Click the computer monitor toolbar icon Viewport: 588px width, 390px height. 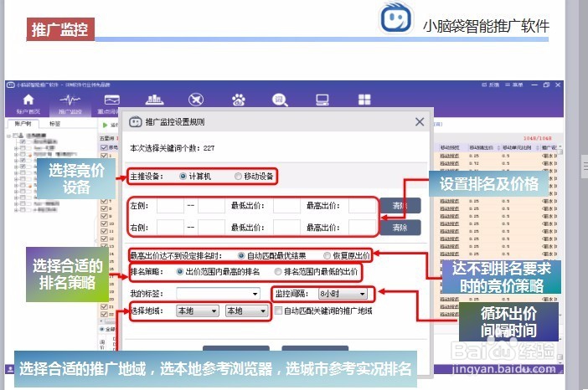(322, 100)
